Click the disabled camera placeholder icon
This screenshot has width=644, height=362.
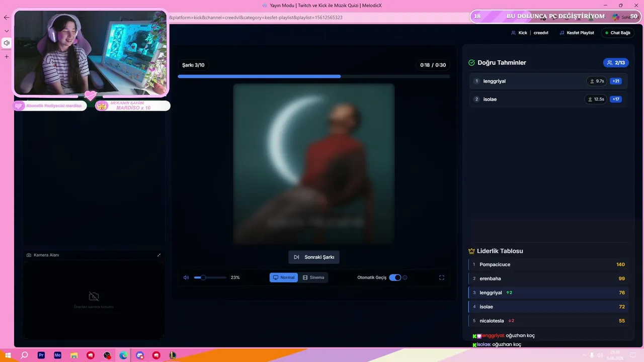pos(94,296)
